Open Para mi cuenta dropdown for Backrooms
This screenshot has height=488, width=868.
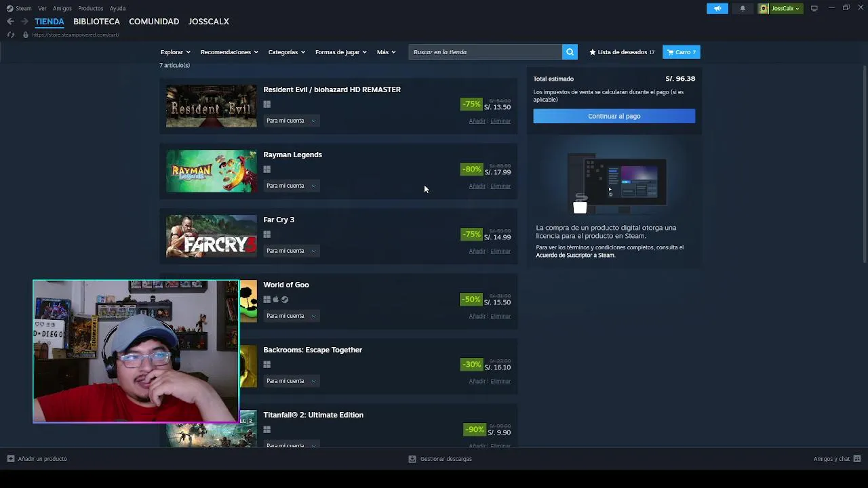(291, 381)
